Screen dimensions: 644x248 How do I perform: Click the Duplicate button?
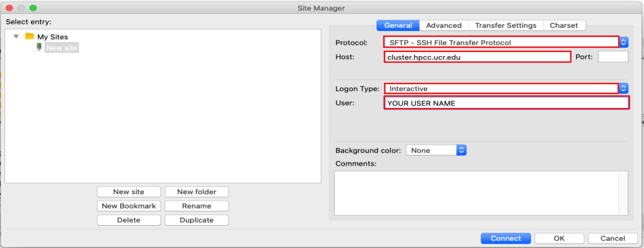196,220
